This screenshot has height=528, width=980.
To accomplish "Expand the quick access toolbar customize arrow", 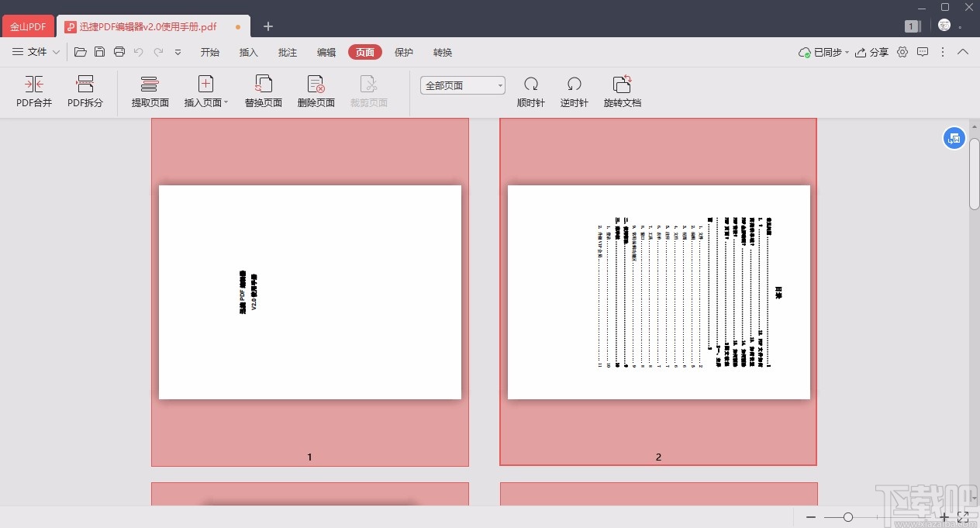I will click(178, 52).
